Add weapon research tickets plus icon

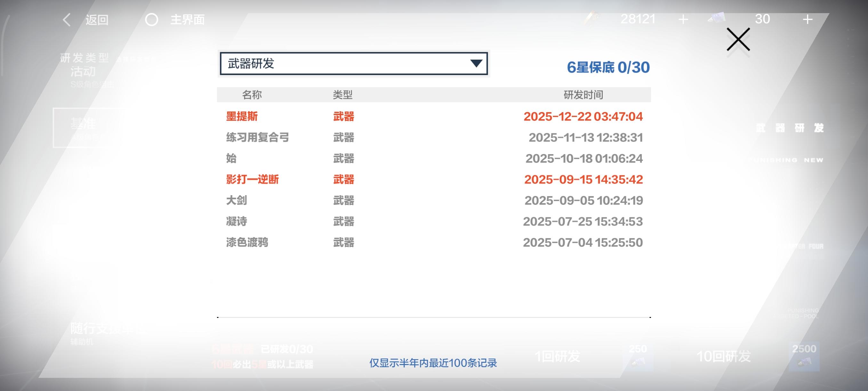(x=807, y=20)
